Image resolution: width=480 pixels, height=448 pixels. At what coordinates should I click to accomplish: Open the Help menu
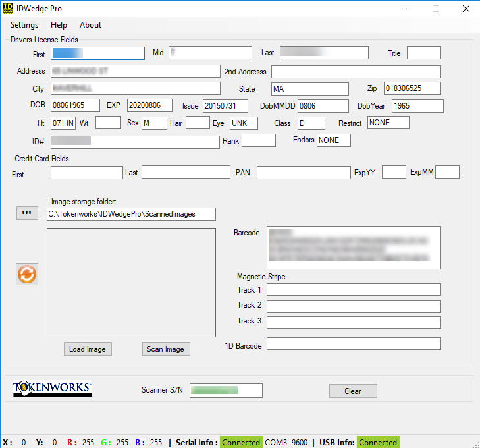(59, 25)
